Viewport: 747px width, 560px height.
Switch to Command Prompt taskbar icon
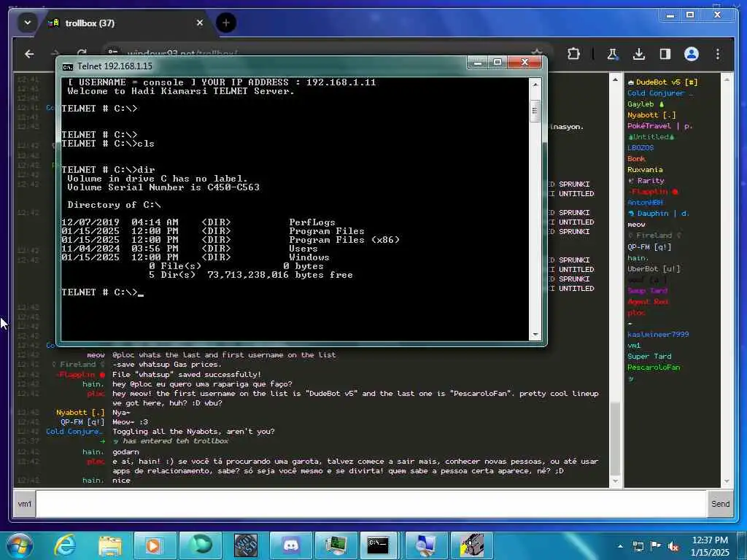(x=379, y=545)
